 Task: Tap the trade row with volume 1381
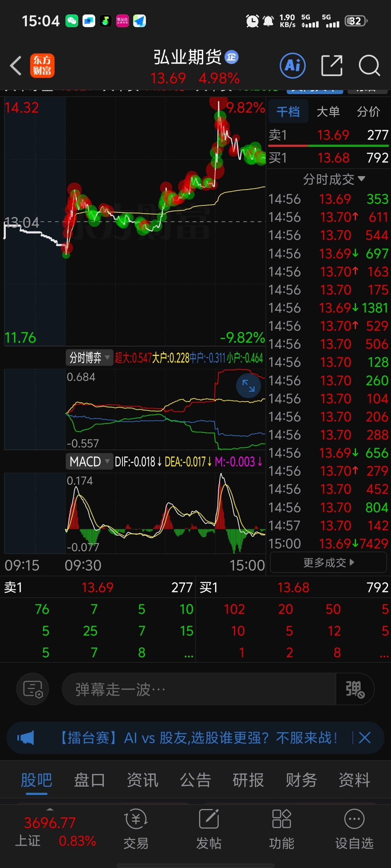point(328,308)
